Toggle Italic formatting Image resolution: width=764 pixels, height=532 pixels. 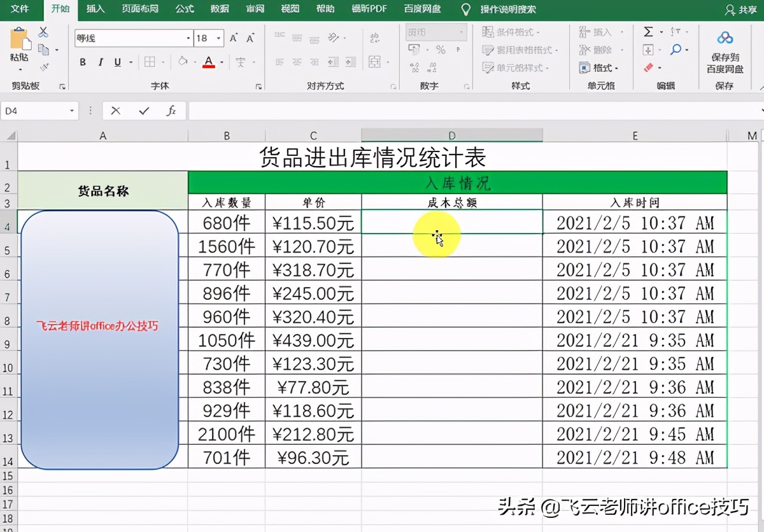pyautogui.click(x=100, y=62)
